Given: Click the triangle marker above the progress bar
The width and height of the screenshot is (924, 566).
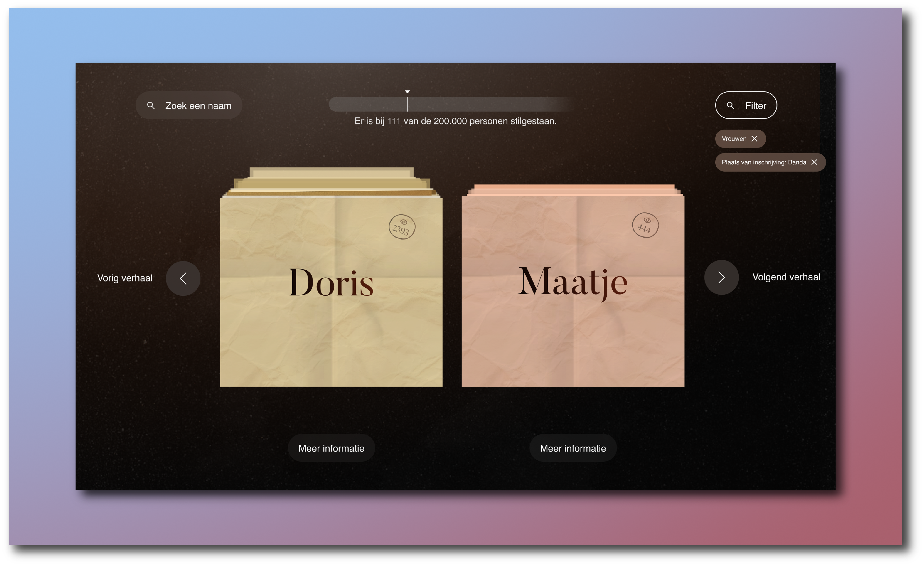Looking at the screenshot, I should [x=407, y=92].
